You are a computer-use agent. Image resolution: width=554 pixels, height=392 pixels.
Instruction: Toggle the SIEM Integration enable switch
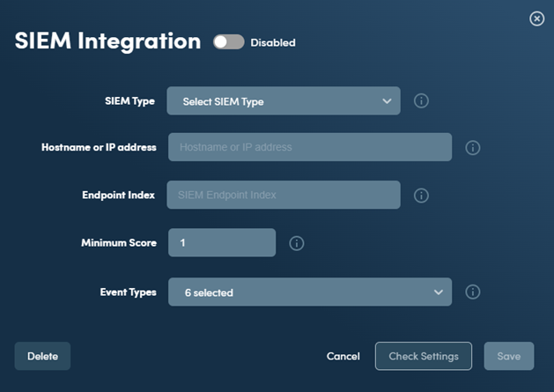click(x=229, y=42)
